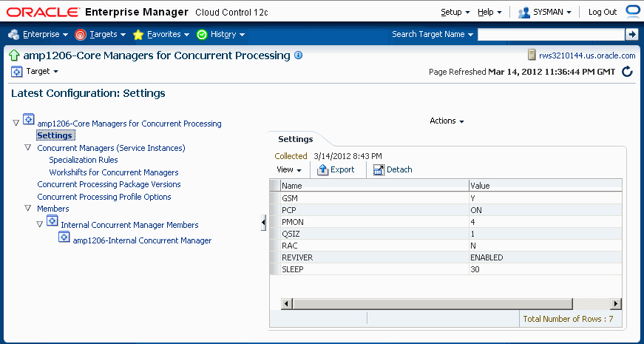Collapse the Concurrent Managers (Service Instances) node
This screenshot has width=644, height=344.
click(x=27, y=147)
